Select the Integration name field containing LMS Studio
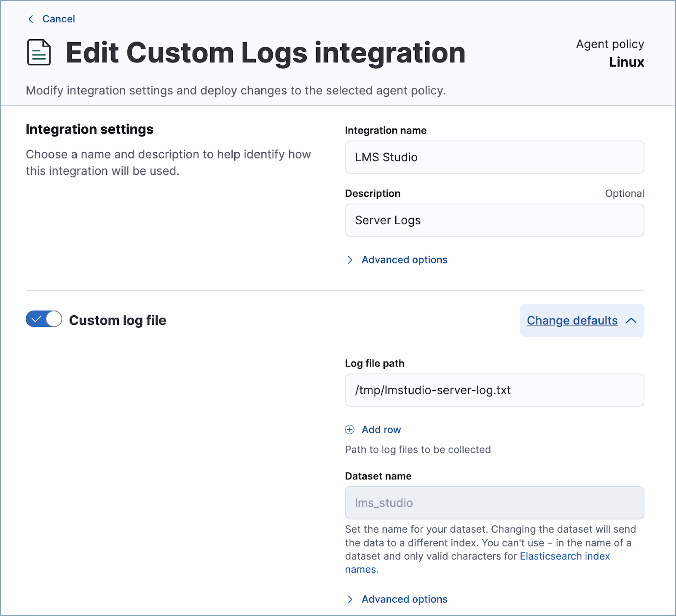 pos(494,157)
